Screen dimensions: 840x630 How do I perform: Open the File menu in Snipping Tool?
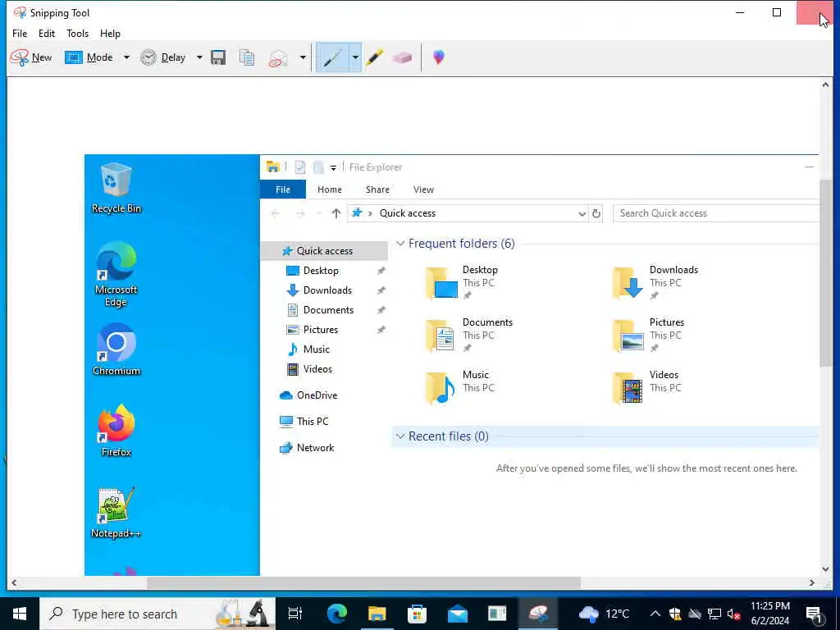[x=20, y=33]
